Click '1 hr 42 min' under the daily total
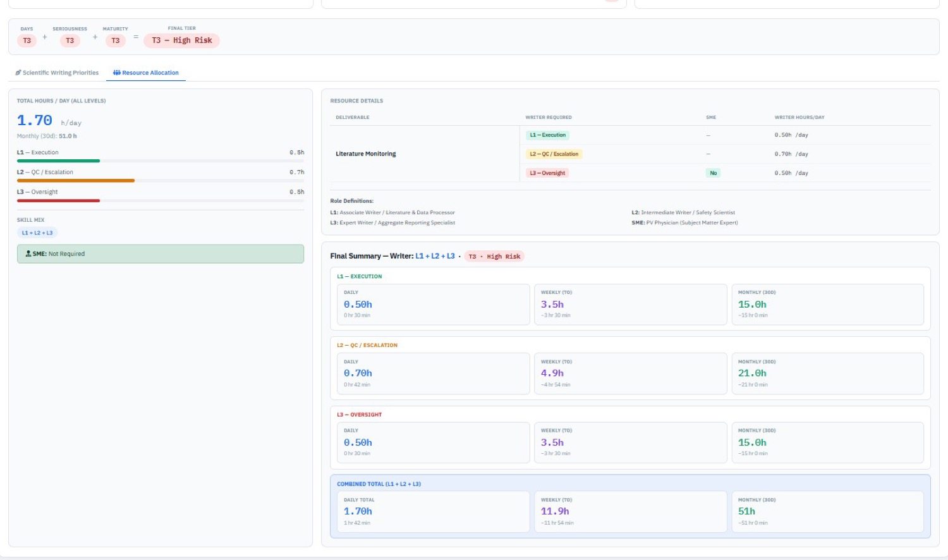Viewport: 948px width, 560px height. 357,523
